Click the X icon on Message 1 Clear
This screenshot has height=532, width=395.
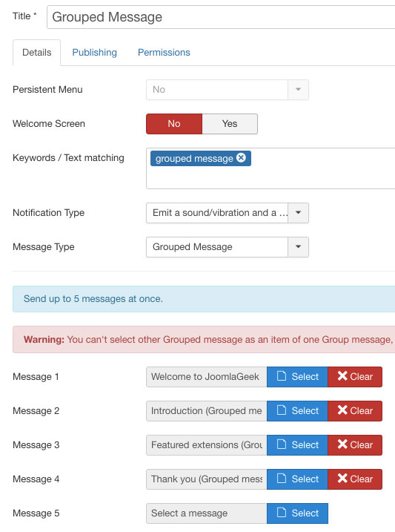(342, 376)
